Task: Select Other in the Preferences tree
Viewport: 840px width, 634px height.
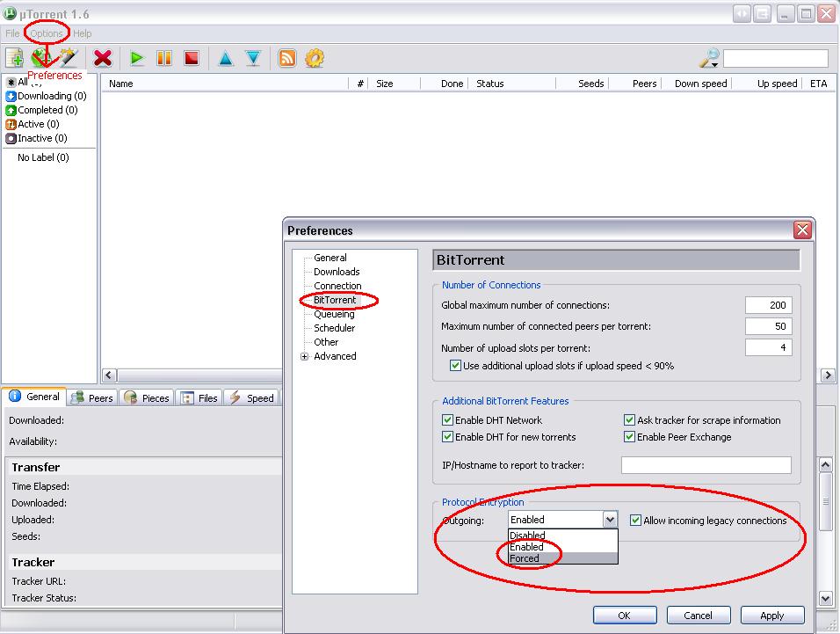Action: pos(326,342)
